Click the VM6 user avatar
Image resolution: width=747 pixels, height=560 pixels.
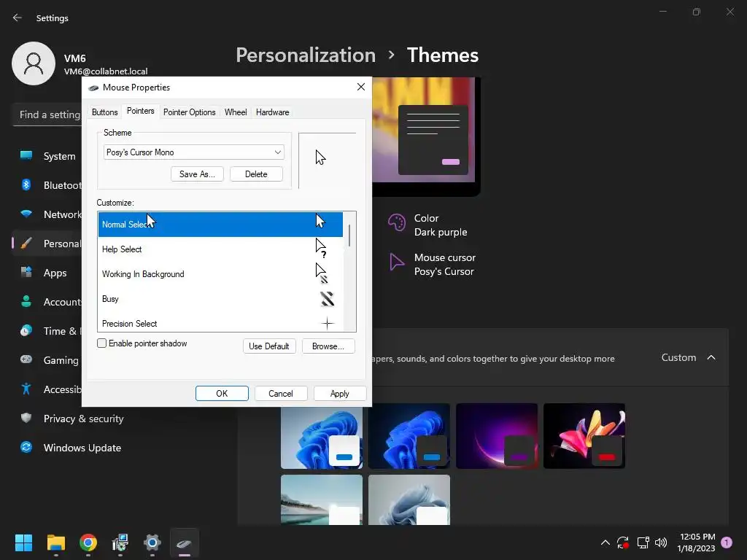[x=34, y=63]
